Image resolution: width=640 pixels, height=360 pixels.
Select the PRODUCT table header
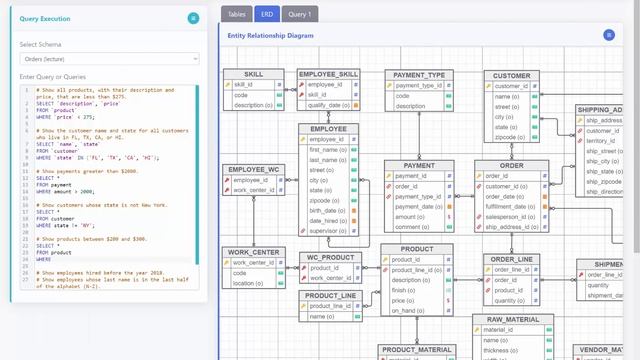[417, 249]
